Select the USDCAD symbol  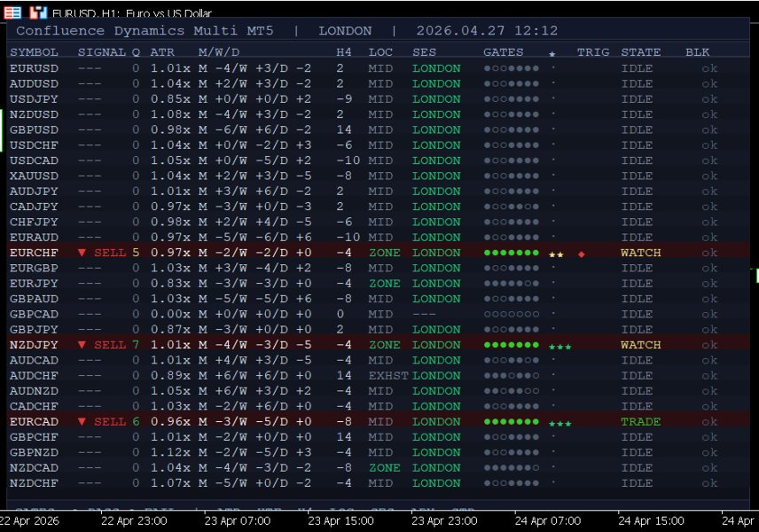pos(34,160)
